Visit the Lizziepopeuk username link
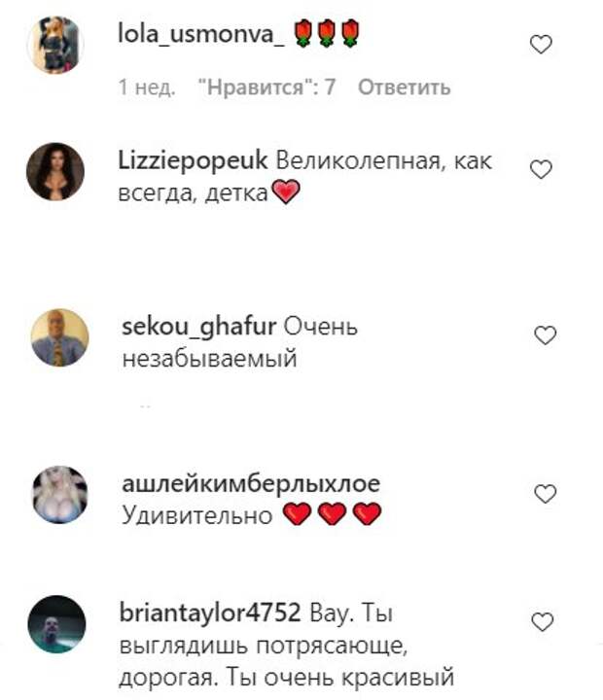 point(193,161)
